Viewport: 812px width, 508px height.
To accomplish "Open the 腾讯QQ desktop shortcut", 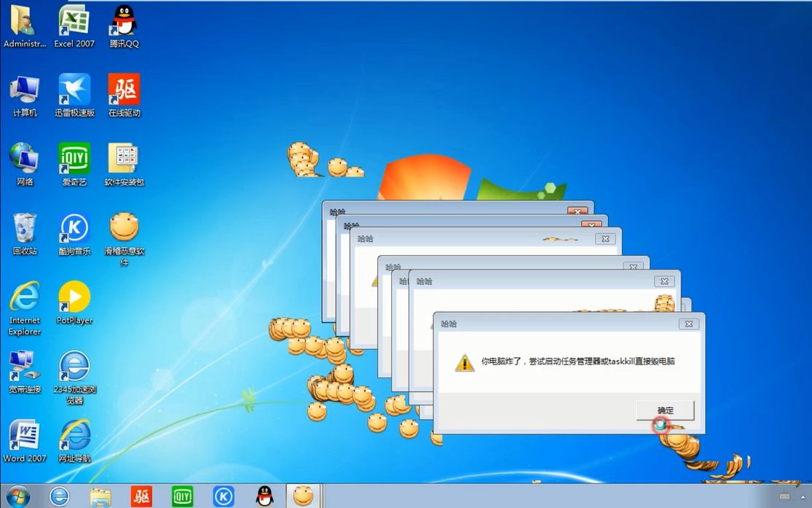I will point(125,27).
